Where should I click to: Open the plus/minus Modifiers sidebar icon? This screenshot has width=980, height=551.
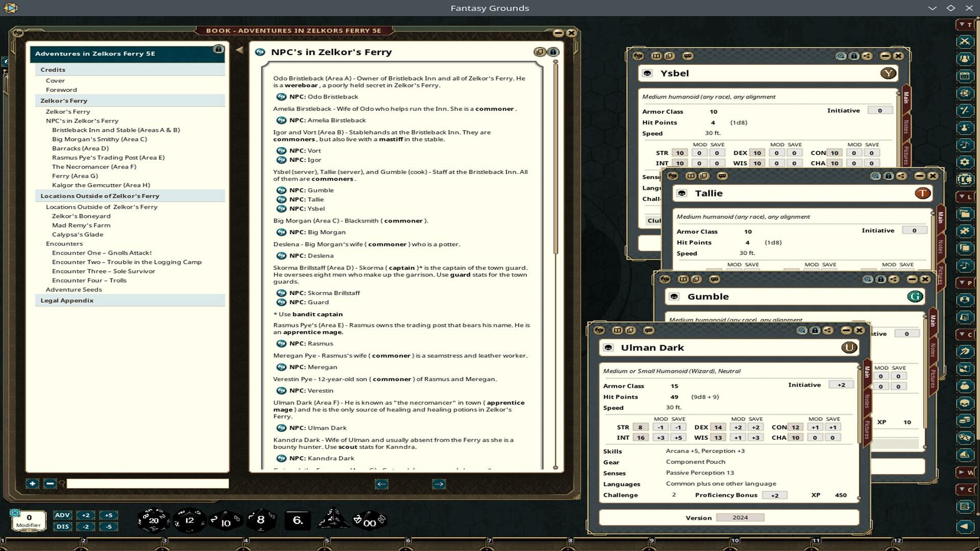point(966,110)
